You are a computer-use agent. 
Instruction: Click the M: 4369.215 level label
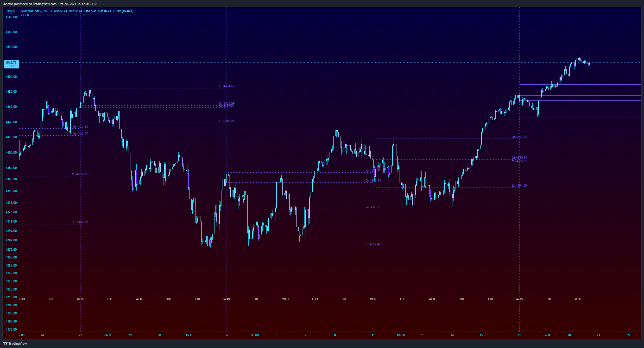coord(80,174)
